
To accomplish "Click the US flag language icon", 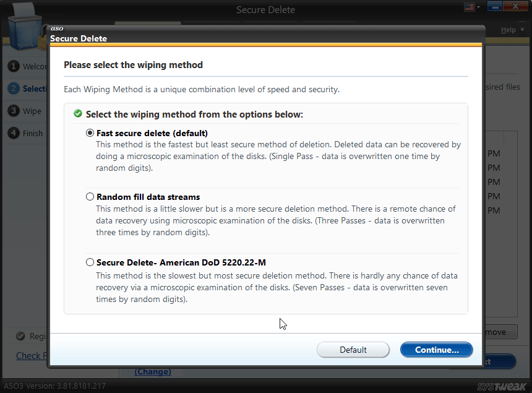I will [x=470, y=6].
